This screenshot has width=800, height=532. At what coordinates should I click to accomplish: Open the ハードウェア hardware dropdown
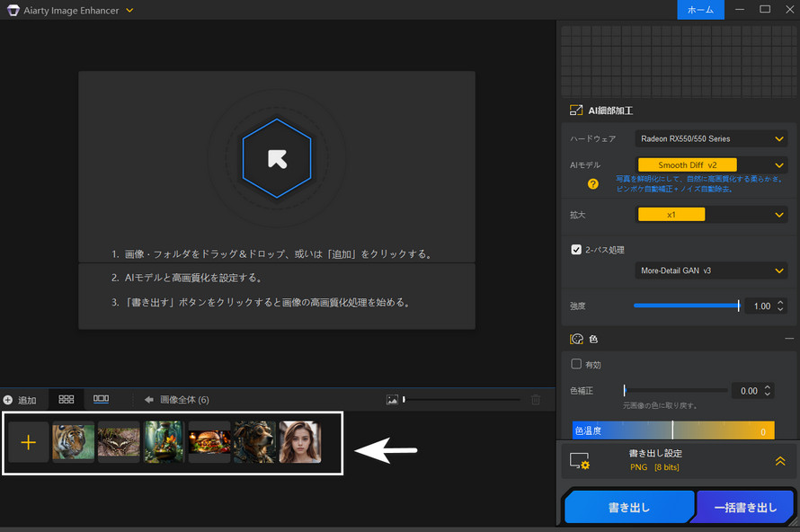(x=710, y=138)
